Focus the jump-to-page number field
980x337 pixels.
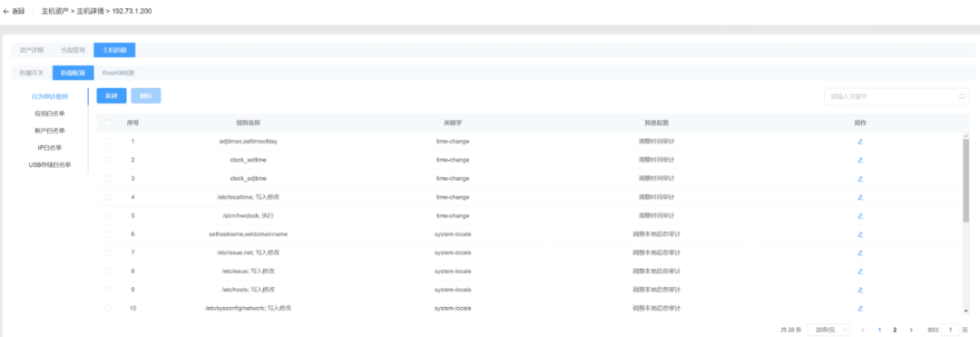[x=950, y=330]
